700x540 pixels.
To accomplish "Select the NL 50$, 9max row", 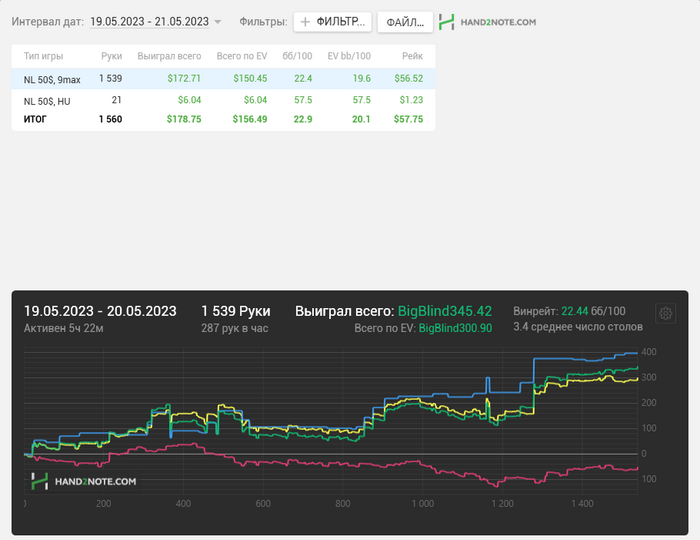I will (223, 79).
